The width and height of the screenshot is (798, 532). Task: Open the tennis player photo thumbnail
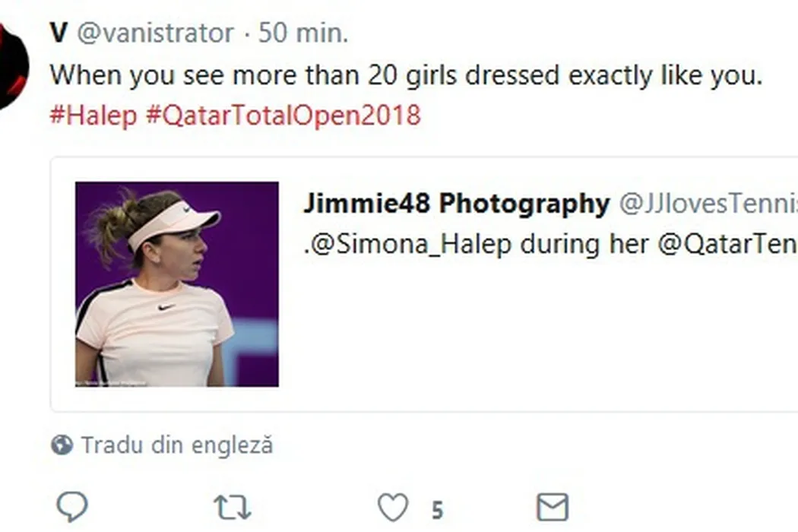coord(176,283)
